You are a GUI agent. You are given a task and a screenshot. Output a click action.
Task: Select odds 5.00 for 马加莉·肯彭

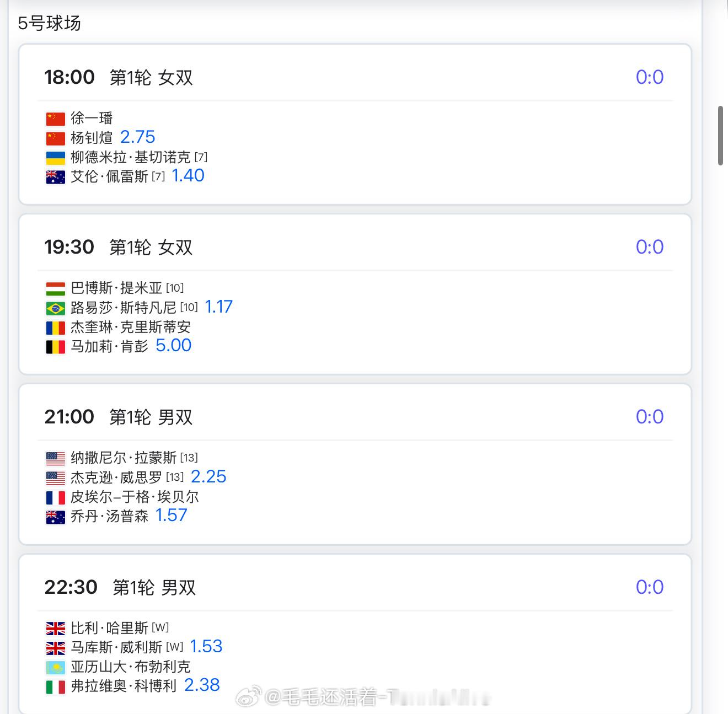click(x=173, y=345)
